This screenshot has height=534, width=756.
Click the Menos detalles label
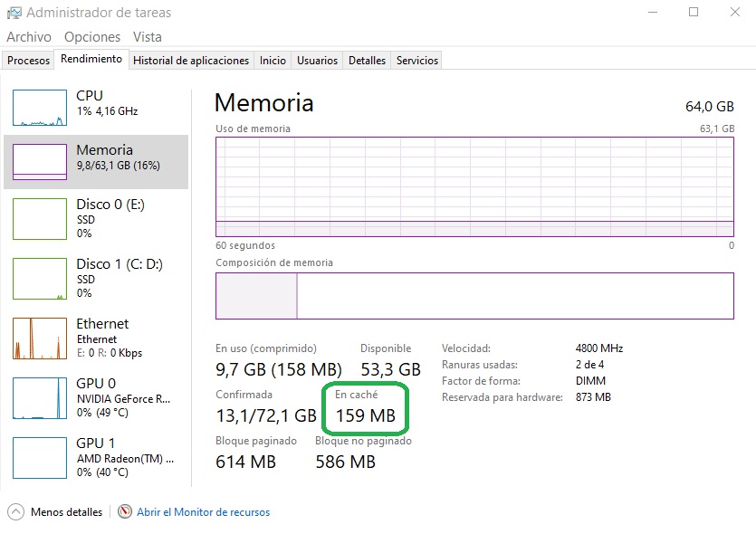pyautogui.click(x=66, y=512)
